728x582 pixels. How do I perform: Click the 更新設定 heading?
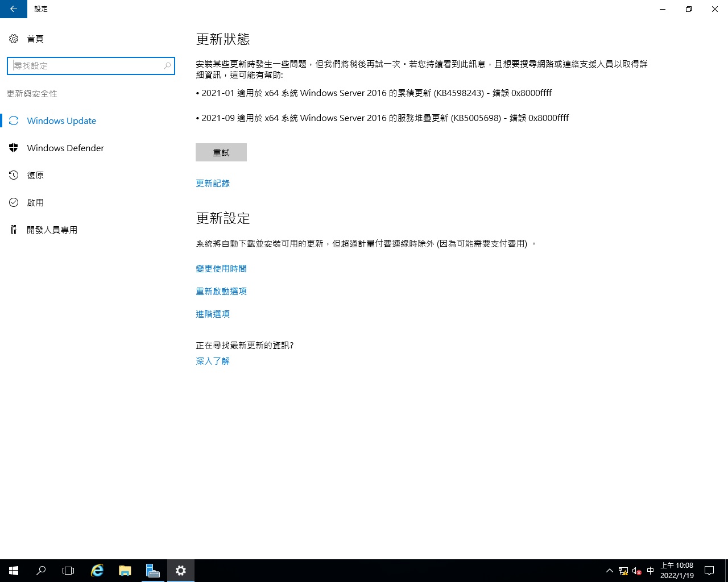pyautogui.click(x=223, y=218)
